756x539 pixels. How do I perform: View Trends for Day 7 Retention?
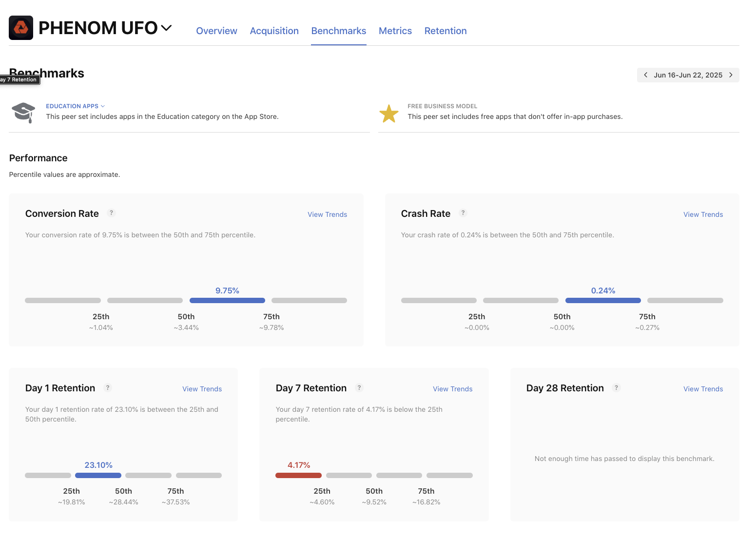(452, 388)
